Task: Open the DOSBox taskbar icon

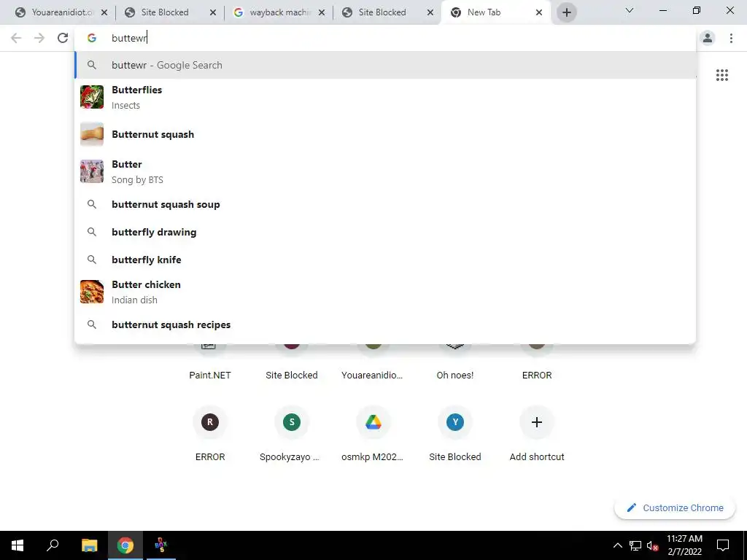Action: 161,545
